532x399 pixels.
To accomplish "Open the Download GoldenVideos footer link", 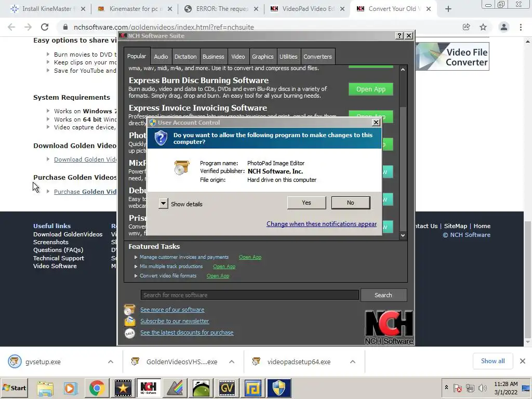I will [x=68, y=234].
